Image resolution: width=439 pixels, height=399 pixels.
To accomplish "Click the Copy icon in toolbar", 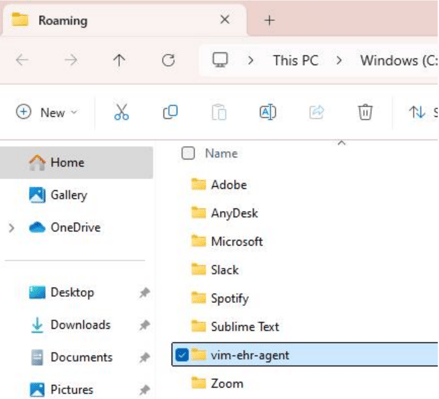I will (170, 112).
